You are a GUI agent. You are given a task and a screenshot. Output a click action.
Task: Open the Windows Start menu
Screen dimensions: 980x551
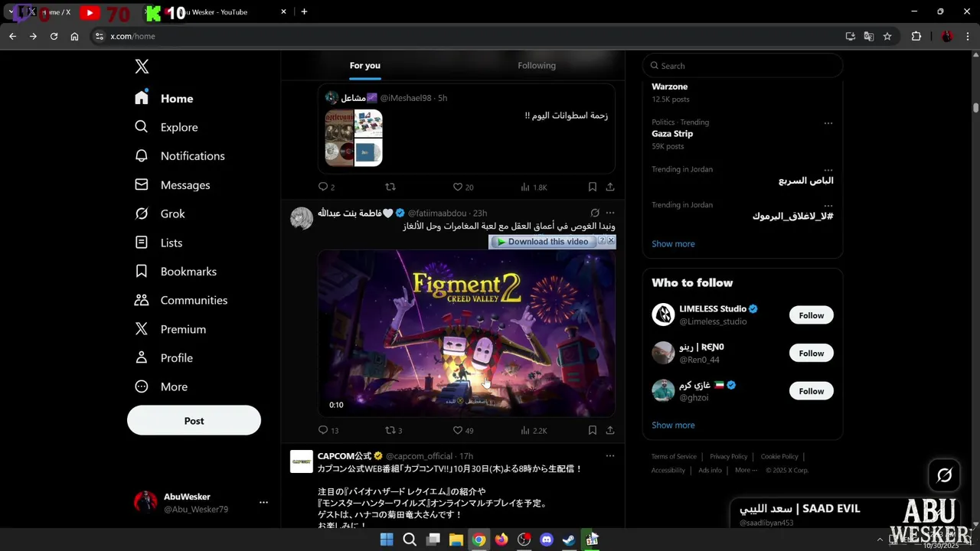387,540
